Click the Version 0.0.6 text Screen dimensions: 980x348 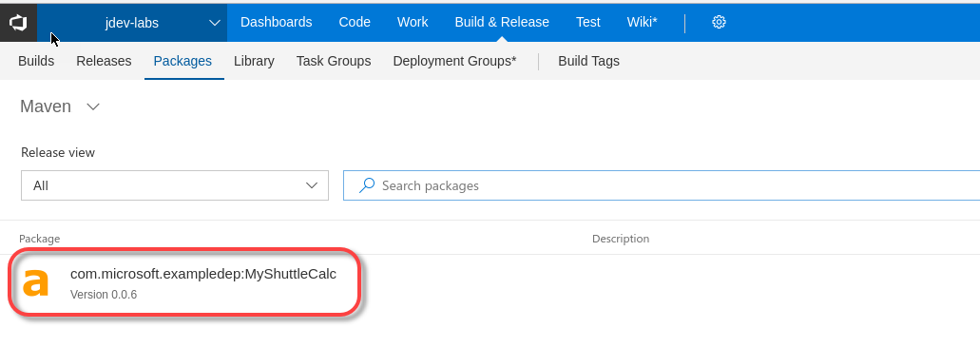pyautogui.click(x=104, y=294)
